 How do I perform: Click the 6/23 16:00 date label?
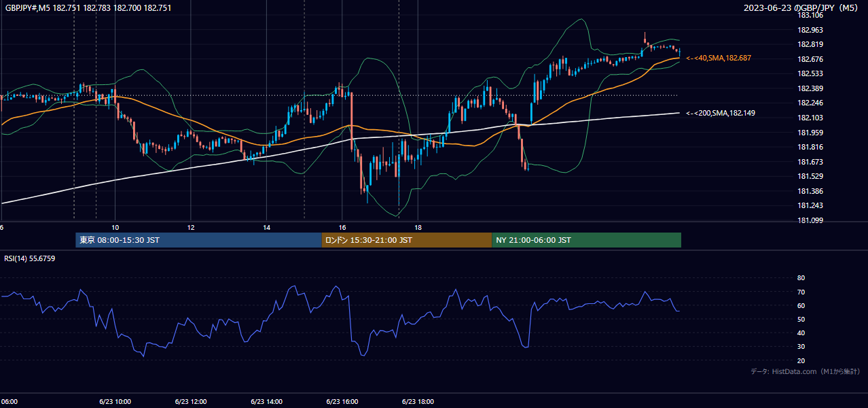[342, 402]
